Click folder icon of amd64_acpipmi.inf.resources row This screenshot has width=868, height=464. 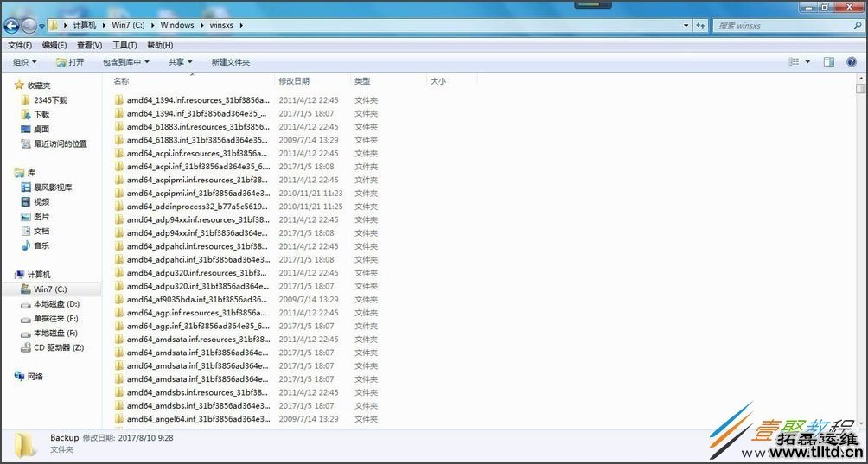click(x=119, y=180)
